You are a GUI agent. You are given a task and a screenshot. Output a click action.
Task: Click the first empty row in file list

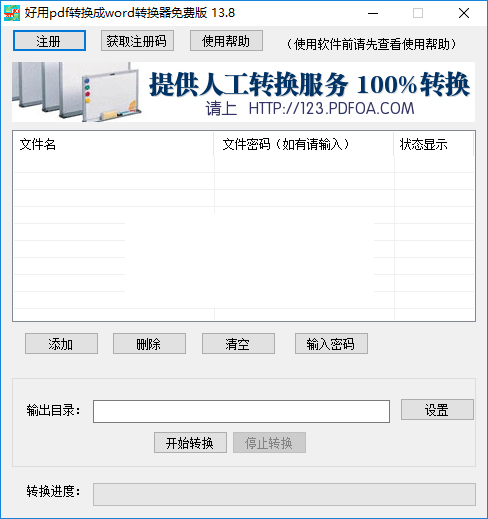pyautogui.click(x=244, y=164)
